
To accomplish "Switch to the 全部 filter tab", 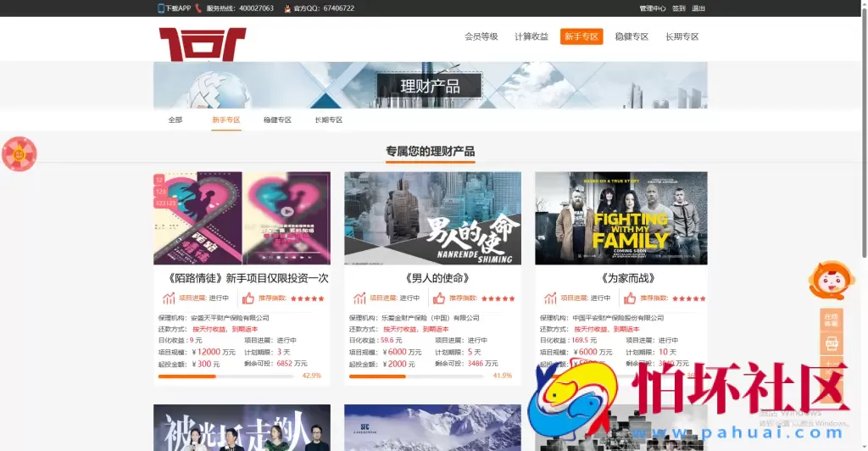I will [x=175, y=120].
